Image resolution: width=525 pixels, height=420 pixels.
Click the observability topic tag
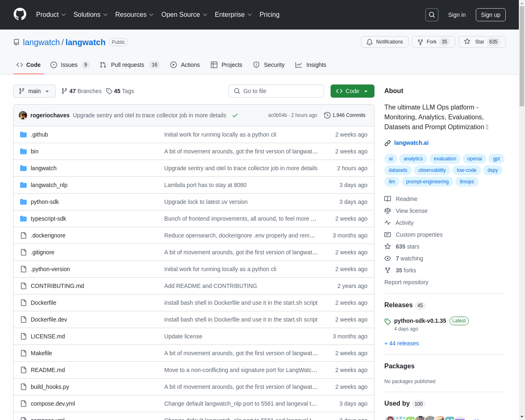tap(432, 170)
